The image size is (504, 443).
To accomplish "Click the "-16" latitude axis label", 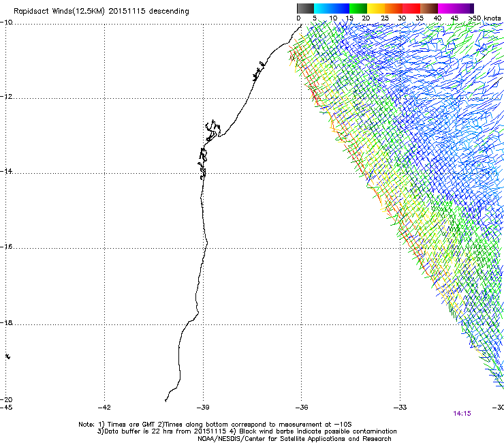I will click(x=6, y=247).
